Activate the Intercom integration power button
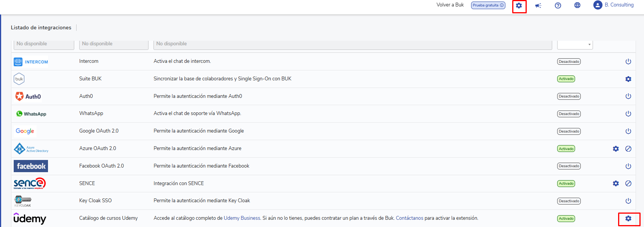The width and height of the screenshot is (644, 227). [628, 62]
